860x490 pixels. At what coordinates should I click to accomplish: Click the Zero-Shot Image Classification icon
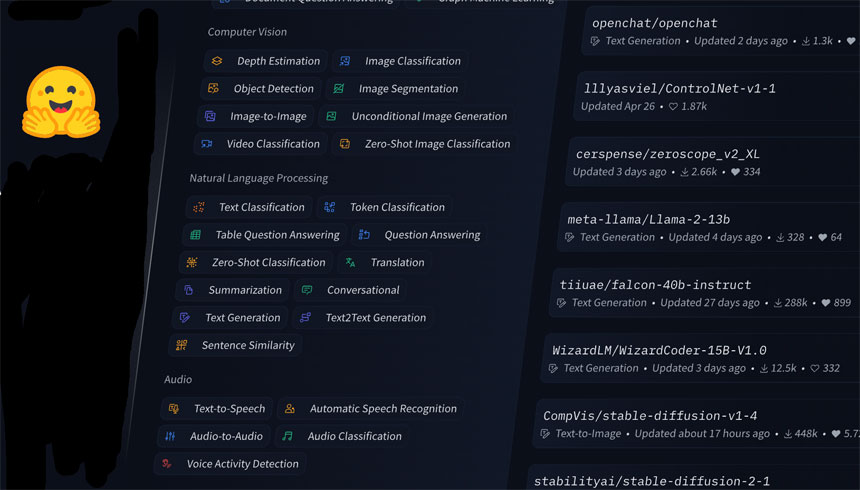(344, 144)
